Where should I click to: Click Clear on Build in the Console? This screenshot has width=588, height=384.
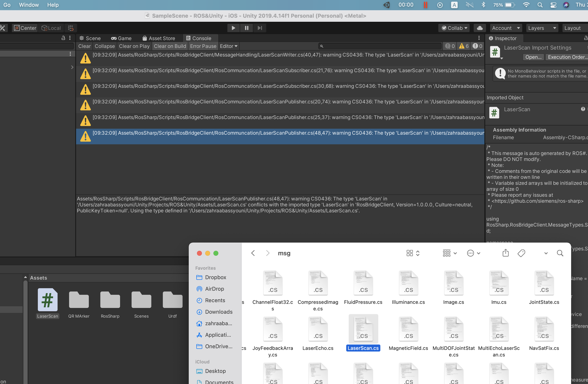pyautogui.click(x=170, y=46)
